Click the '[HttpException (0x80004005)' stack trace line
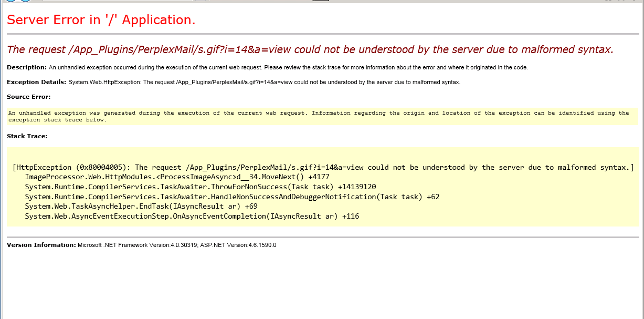Viewport: 644px width, 319px height. tap(323, 168)
